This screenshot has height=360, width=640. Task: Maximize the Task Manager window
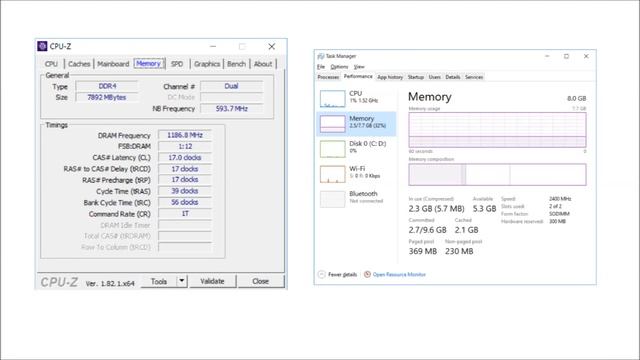pyautogui.click(x=566, y=56)
